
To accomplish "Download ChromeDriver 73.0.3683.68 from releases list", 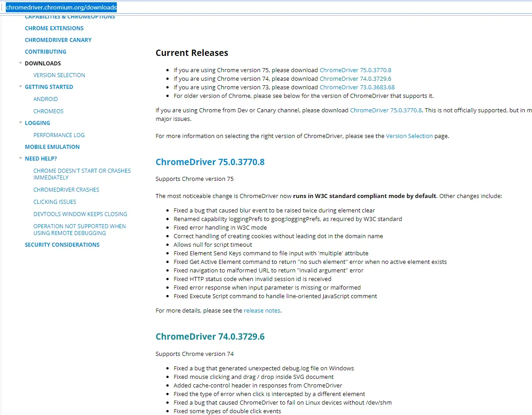I will (x=357, y=87).
